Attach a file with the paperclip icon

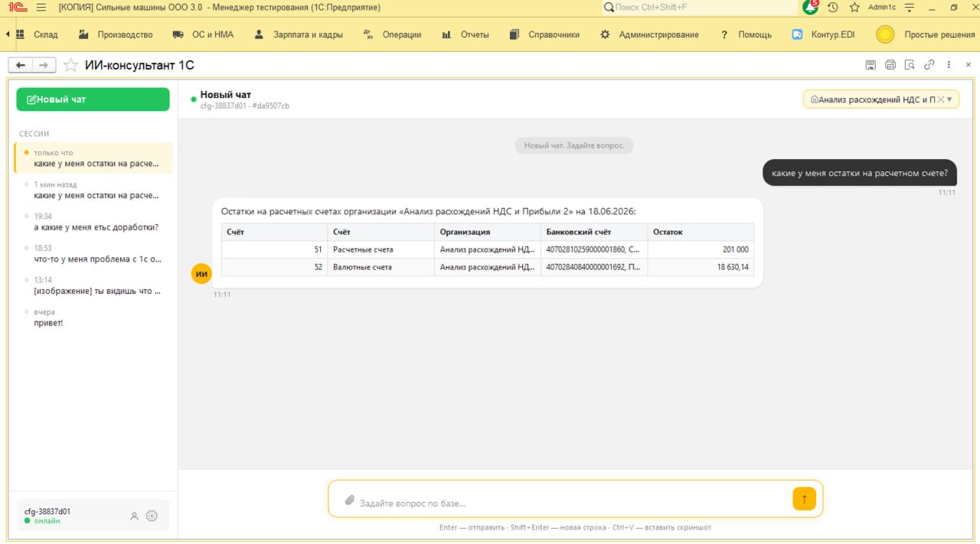[350, 500]
